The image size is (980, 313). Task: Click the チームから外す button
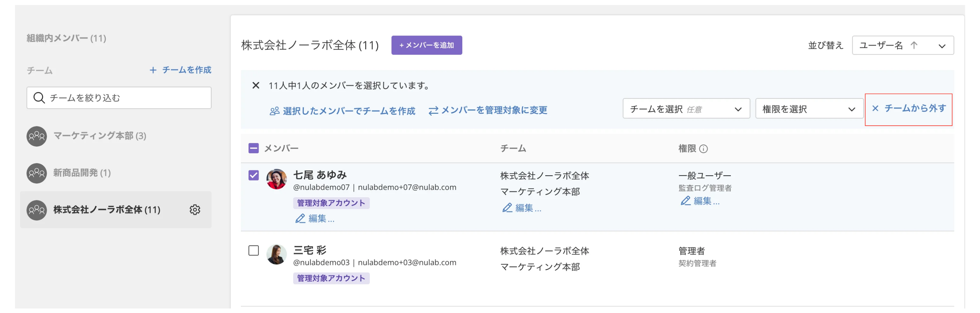[x=909, y=109]
